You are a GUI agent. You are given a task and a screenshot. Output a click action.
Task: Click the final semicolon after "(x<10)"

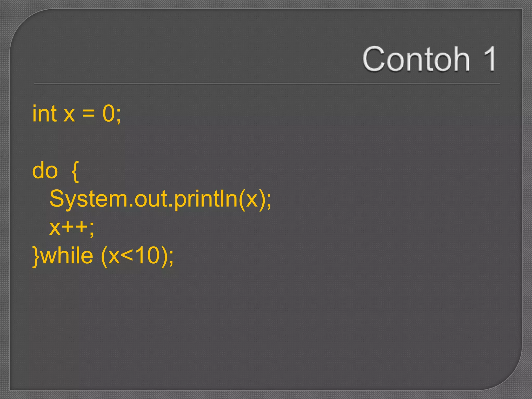point(171,258)
